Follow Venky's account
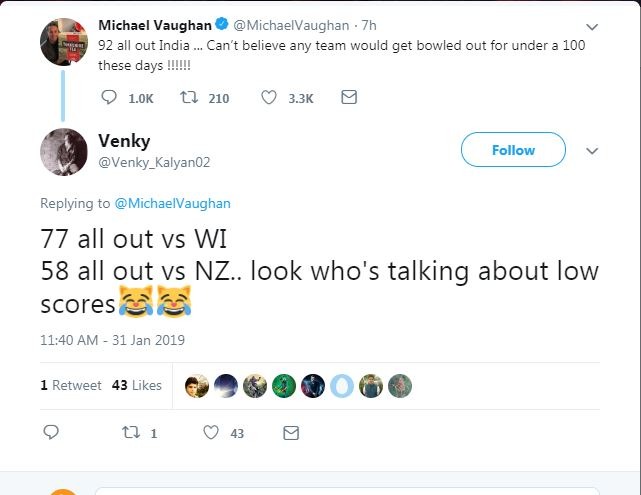641x495 pixels. click(x=513, y=150)
